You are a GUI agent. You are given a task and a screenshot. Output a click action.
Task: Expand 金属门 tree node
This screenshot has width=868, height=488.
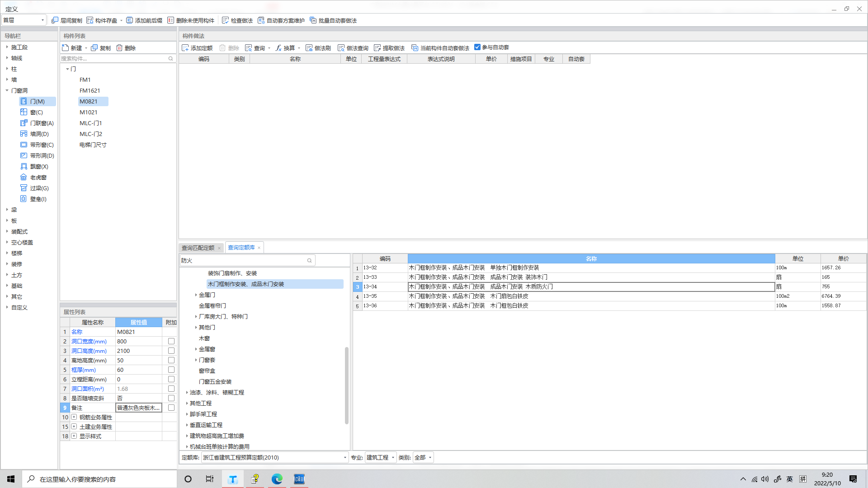click(x=196, y=295)
